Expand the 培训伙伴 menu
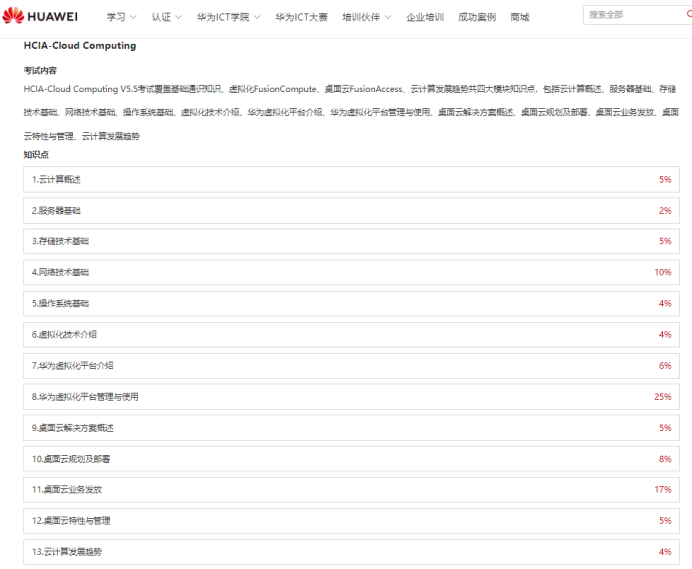This screenshot has width=692, height=569. tap(367, 17)
